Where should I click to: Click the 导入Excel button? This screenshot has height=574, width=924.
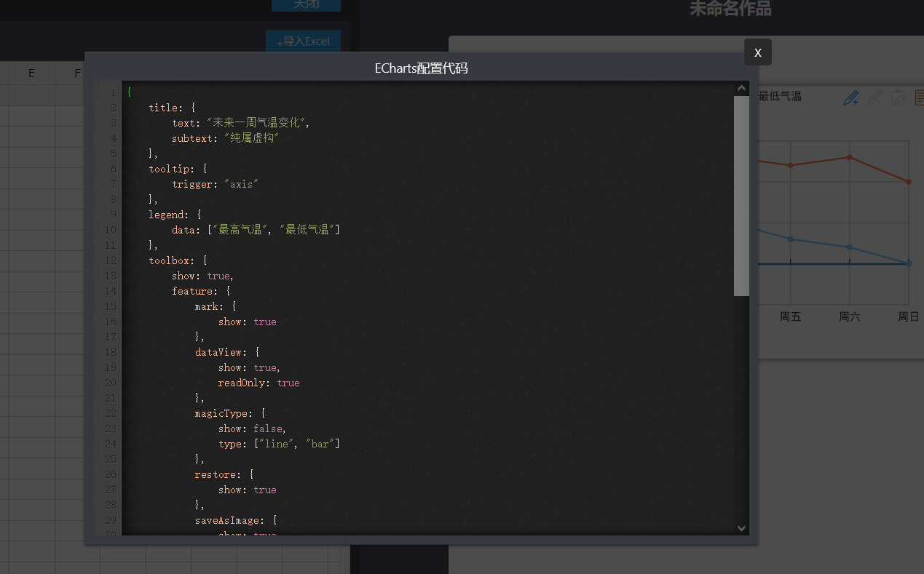(x=304, y=41)
